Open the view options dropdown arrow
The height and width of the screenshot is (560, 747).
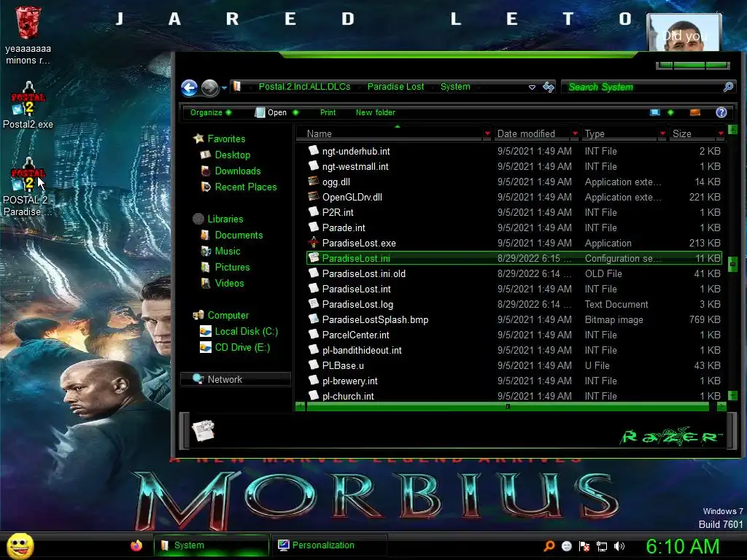pos(671,112)
